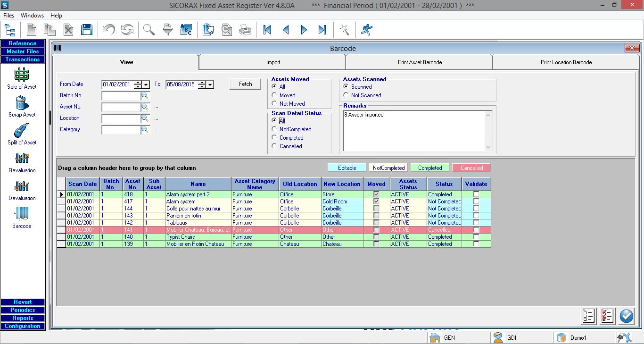Open the Master Files sidebar section

[23, 51]
